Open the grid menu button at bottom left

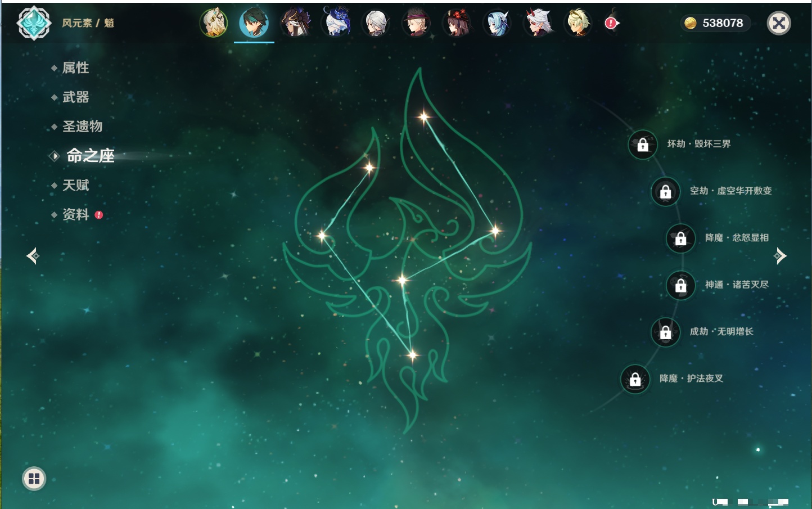click(x=34, y=479)
